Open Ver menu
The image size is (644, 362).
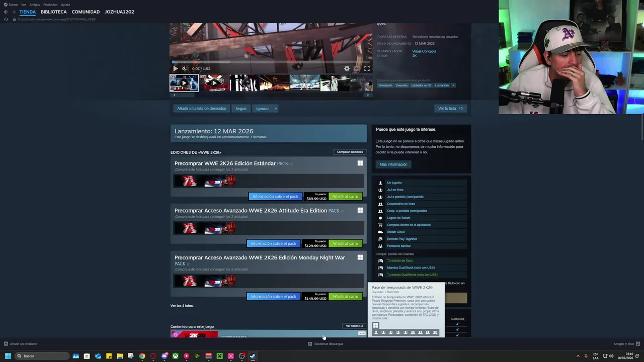pyautogui.click(x=23, y=5)
